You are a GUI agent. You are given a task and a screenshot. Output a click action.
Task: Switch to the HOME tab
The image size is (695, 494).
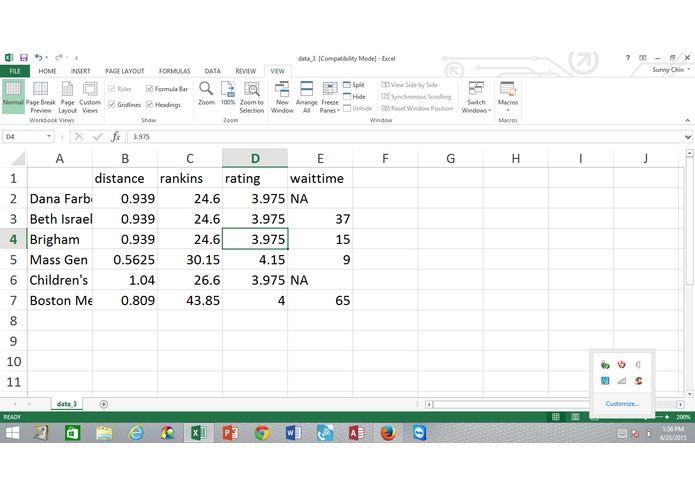pos(47,71)
